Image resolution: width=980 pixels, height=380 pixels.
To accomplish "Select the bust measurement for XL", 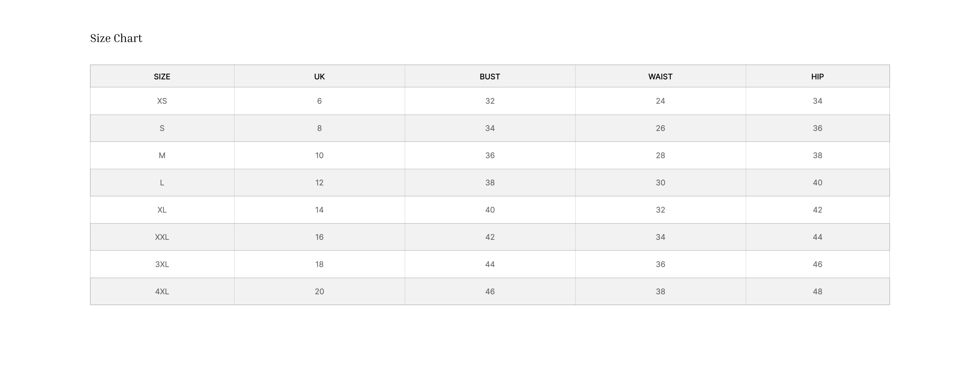I will [490, 210].
